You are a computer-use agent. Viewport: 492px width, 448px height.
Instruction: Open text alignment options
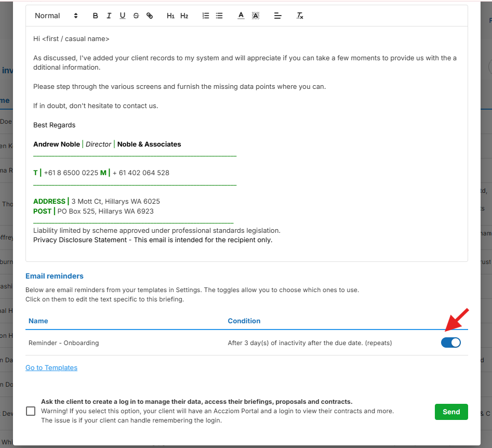click(x=277, y=16)
